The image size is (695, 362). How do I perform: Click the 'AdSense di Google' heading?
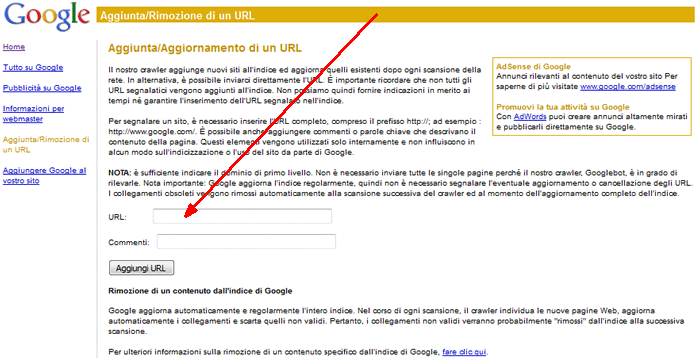pos(533,66)
